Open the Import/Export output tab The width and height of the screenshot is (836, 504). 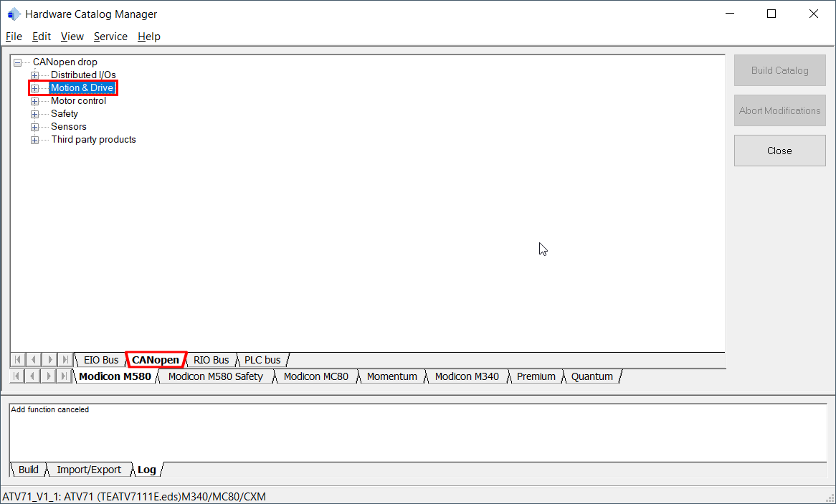coord(89,470)
